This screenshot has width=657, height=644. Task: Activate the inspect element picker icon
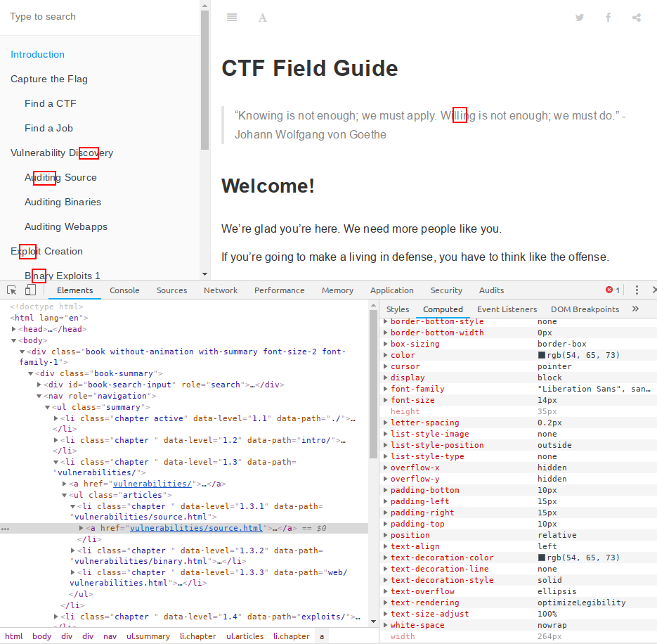[x=12, y=290]
